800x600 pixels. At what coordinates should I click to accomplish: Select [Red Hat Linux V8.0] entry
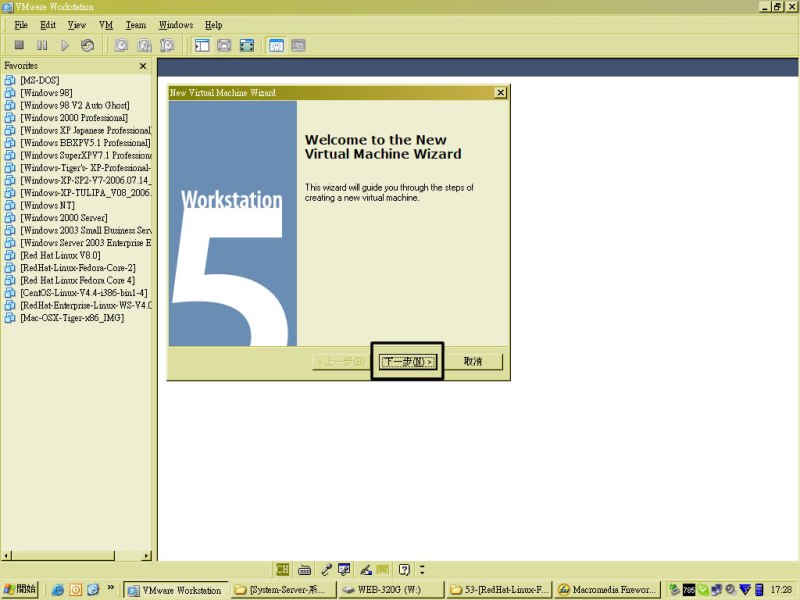[59, 255]
